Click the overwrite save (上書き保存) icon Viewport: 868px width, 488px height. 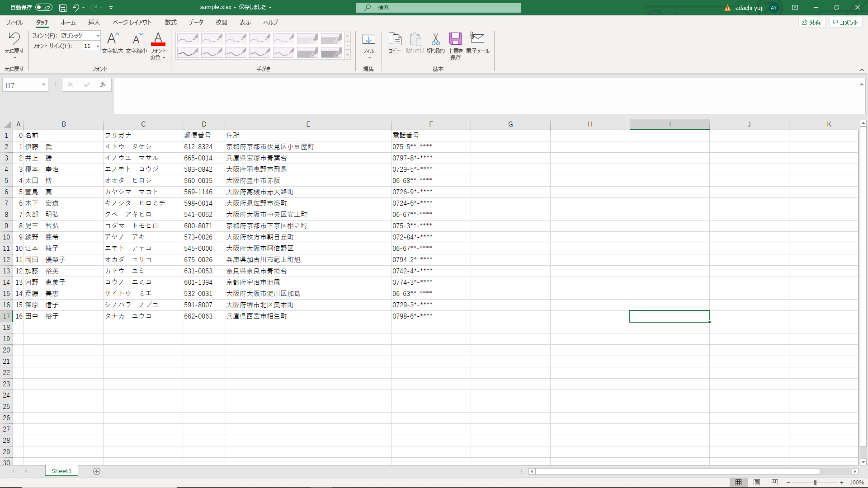[x=455, y=40]
